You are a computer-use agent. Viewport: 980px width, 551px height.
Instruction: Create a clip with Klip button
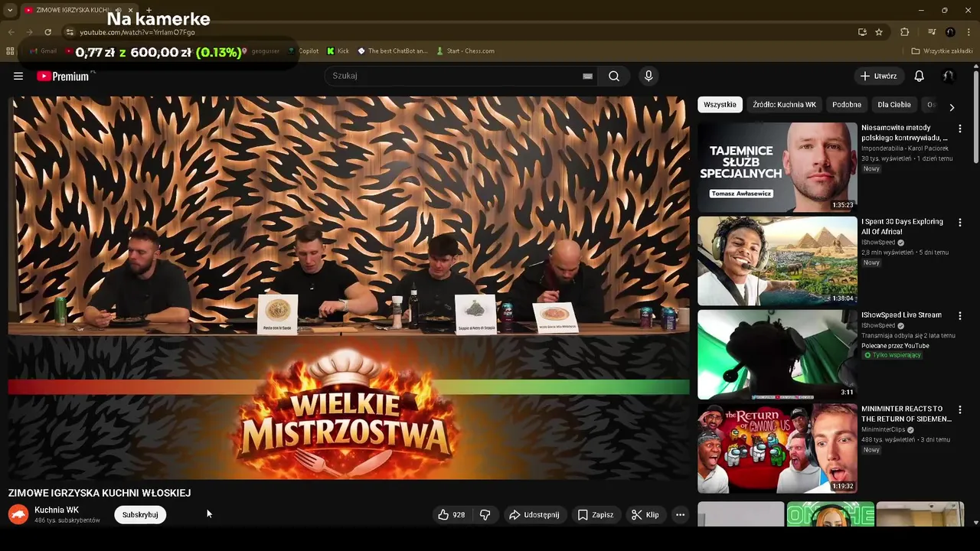(x=645, y=515)
